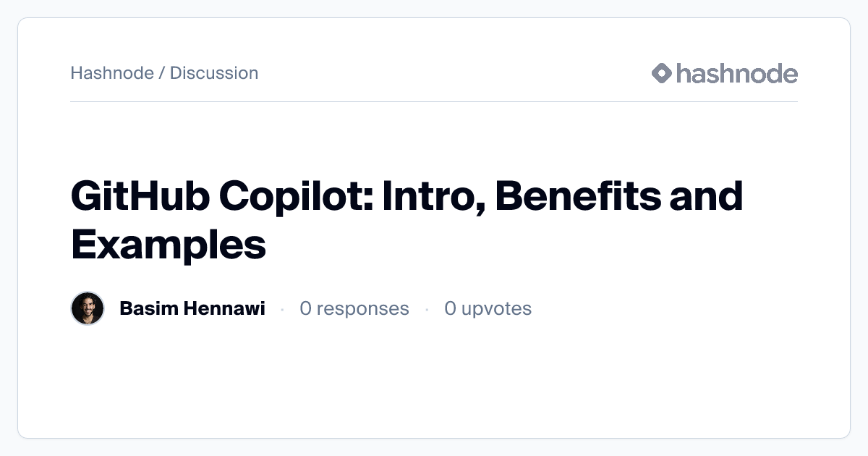Click the number 0 beside responses

tap(305, 309)
